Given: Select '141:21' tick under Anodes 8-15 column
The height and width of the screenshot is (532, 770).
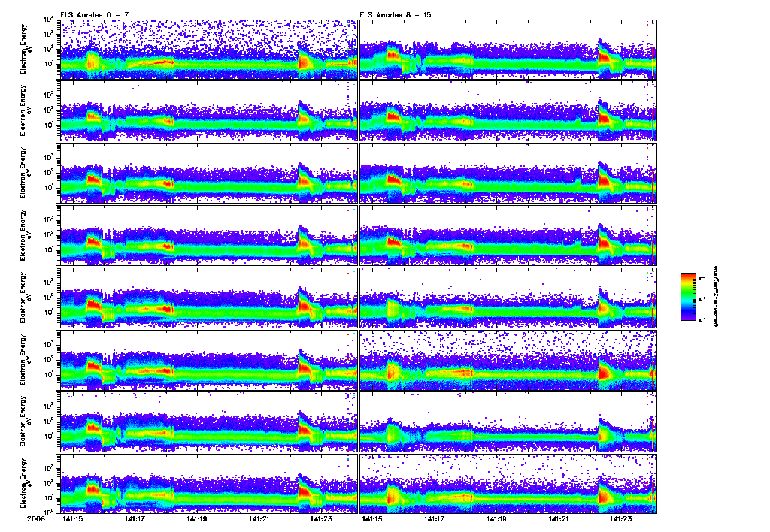Looking at the screenshot, I should coord(559,518).
